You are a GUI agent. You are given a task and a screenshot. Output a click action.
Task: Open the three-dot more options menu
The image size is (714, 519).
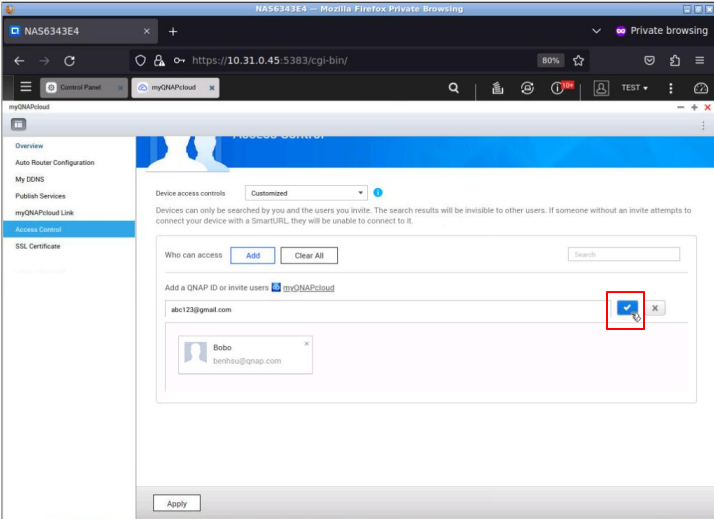670,88
